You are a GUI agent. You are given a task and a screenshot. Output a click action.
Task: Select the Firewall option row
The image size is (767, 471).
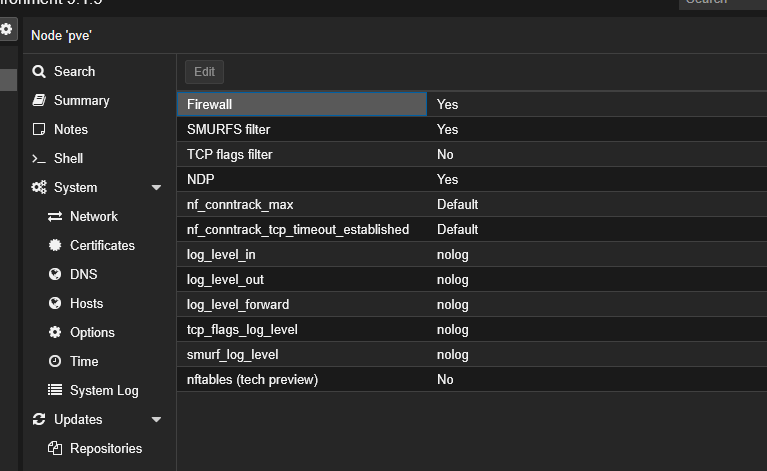[472, 104]
